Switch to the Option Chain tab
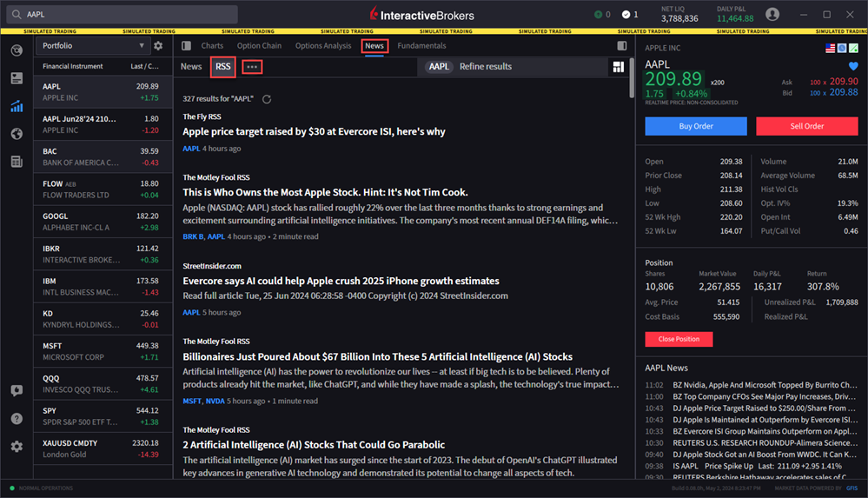The width and height of the screenshot is (868, 498). 259,45
